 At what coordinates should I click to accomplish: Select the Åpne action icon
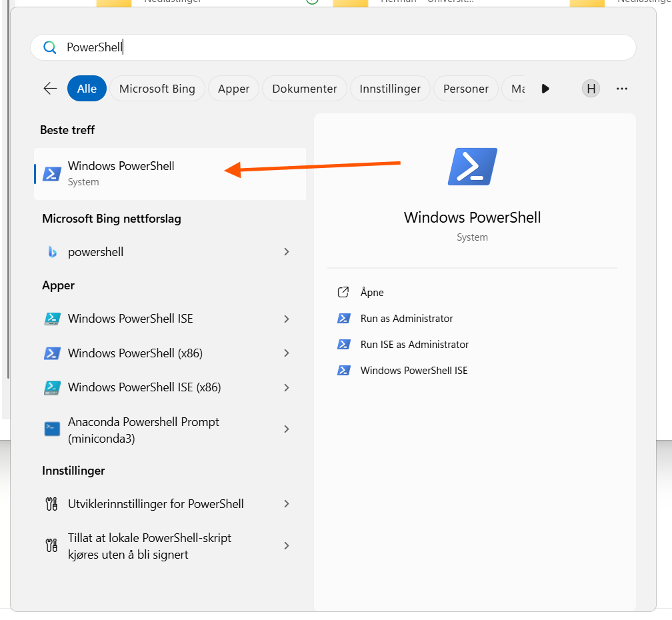[343, 292]
